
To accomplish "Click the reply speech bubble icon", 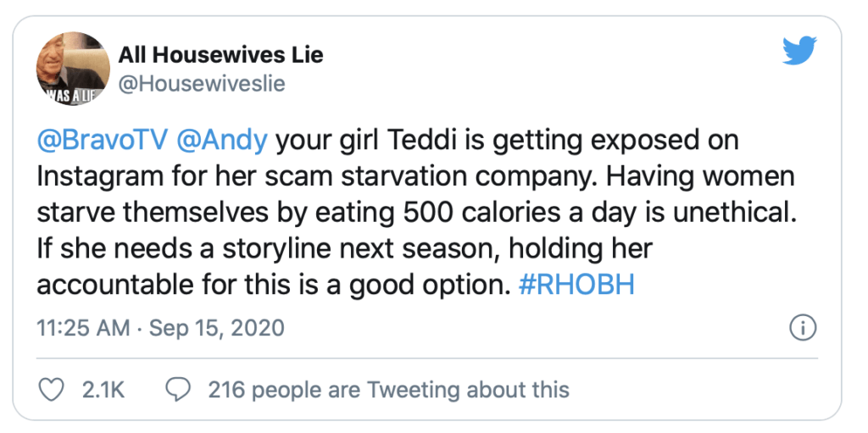I will tap(178, 390).
